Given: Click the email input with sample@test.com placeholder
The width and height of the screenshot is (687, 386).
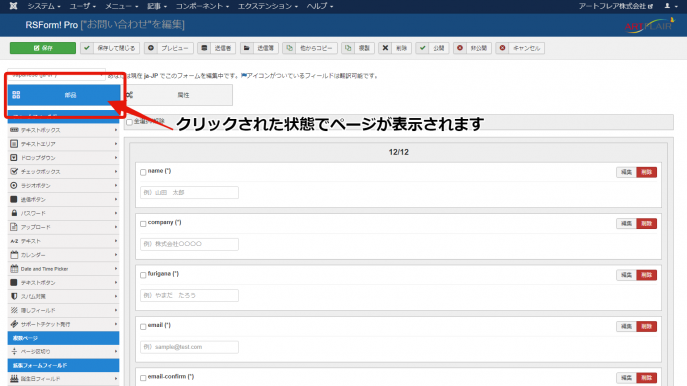Looking at the screenshot, I should [189, 347].
